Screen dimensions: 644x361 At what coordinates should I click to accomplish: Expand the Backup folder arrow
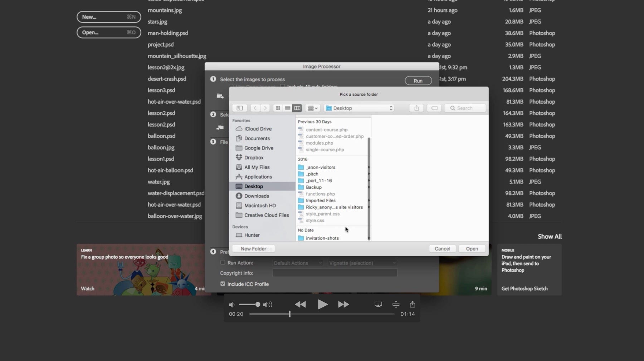[369, 187]
